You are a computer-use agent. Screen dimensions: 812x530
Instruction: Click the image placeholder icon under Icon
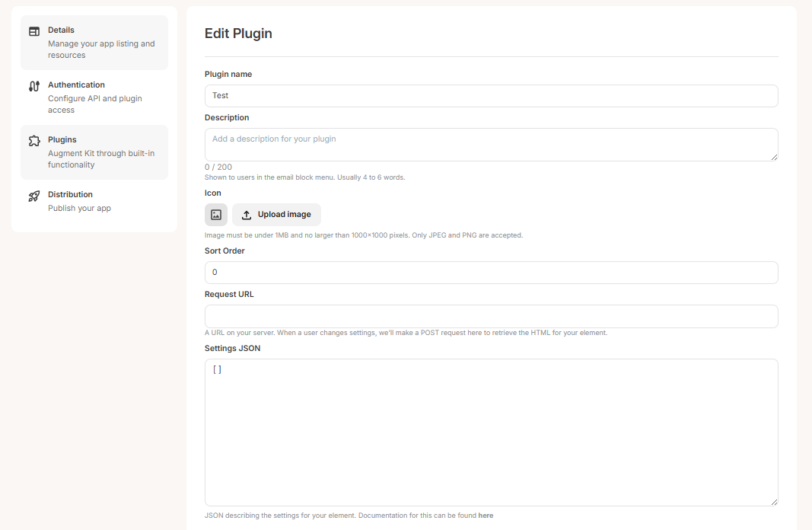coord(216,215)
